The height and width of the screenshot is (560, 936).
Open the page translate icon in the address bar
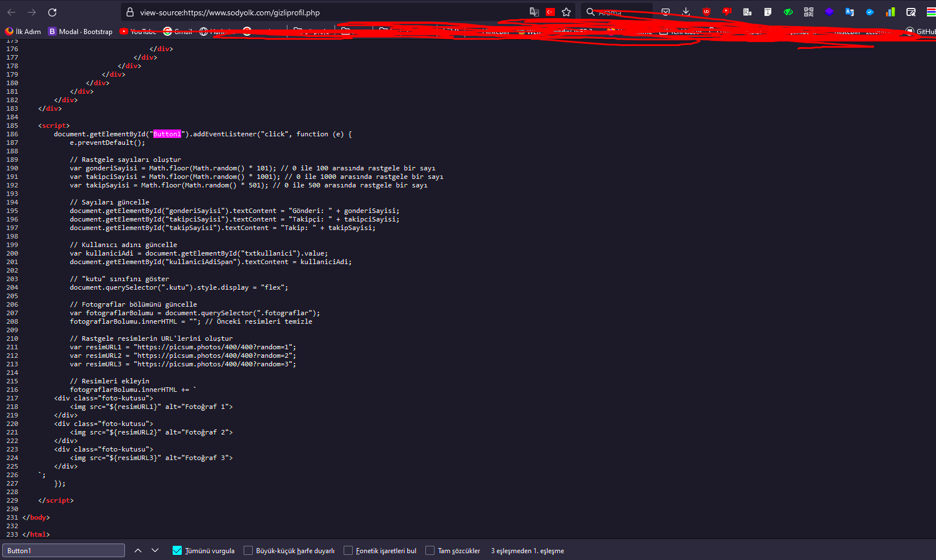(534, 12)
